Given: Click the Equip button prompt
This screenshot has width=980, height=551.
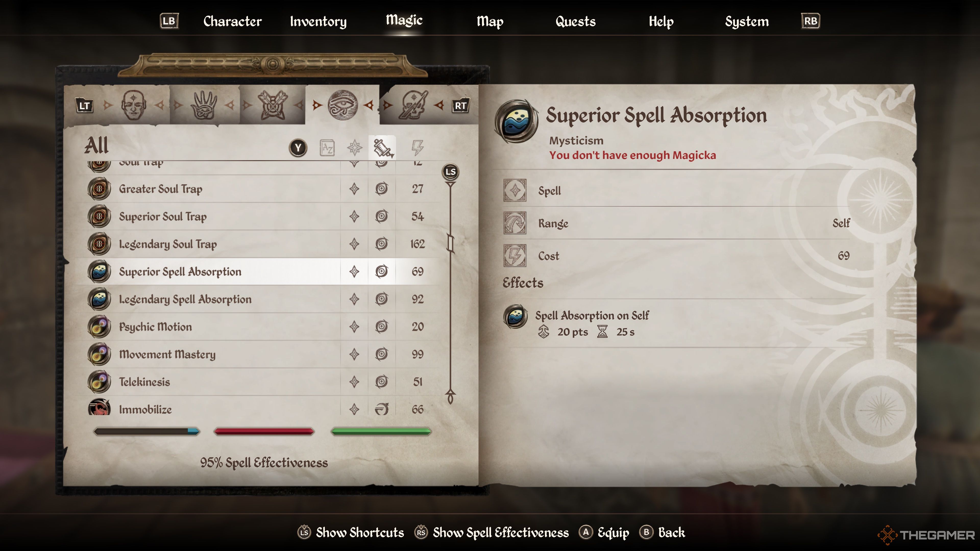Looking at the screenshot, I should click(604, 532).
